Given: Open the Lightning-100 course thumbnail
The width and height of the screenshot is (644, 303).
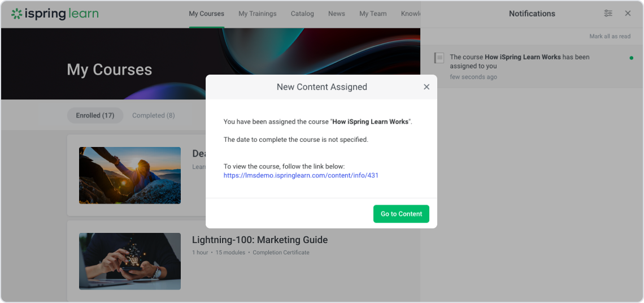Looking at the screenshot, I should pos(130,262).
